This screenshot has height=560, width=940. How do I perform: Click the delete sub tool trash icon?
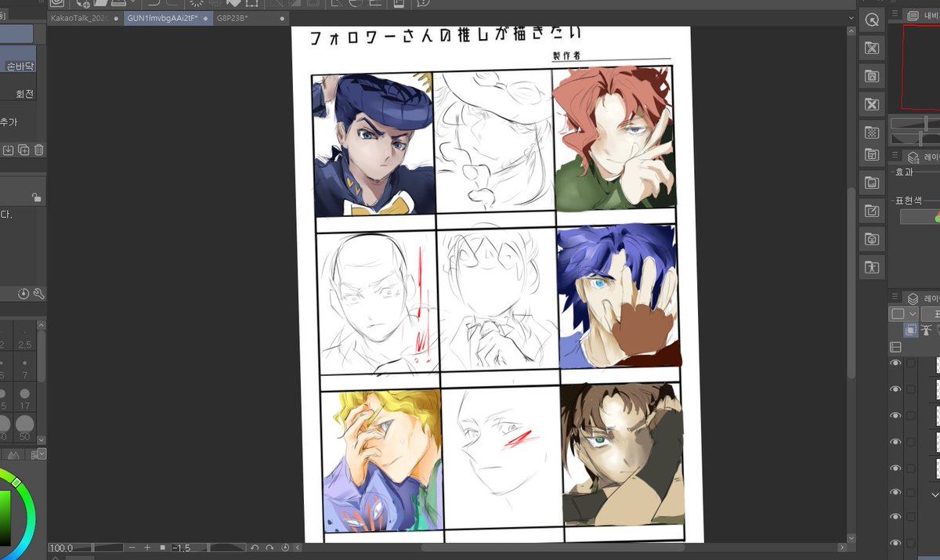38,150
